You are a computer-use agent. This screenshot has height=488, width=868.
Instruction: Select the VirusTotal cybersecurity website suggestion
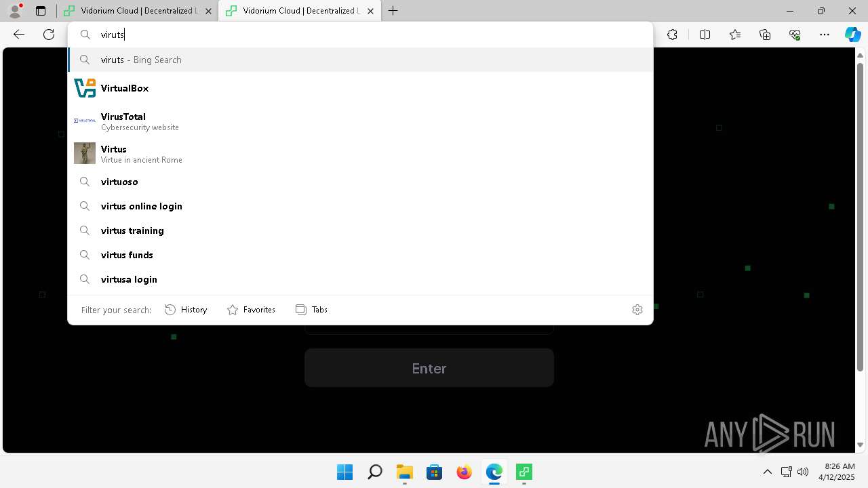(360, 121)
